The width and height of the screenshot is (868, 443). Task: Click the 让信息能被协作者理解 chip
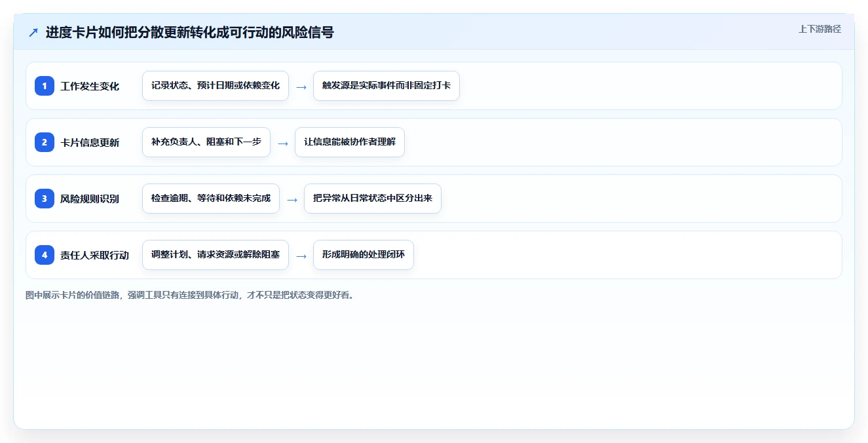(x=350, y=142)
